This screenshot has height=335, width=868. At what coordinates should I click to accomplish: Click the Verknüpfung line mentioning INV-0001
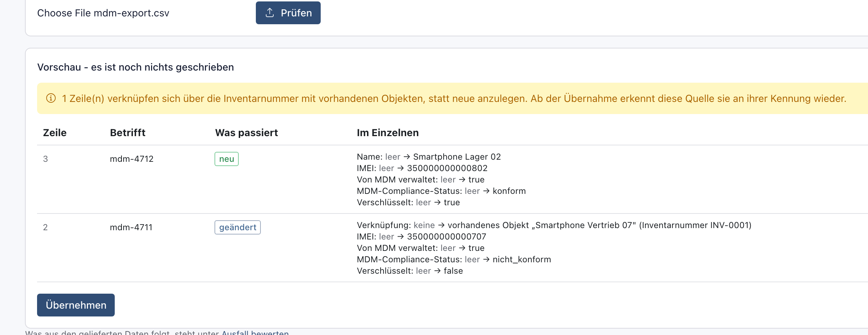pyautogui.click(x=554, y=225)
